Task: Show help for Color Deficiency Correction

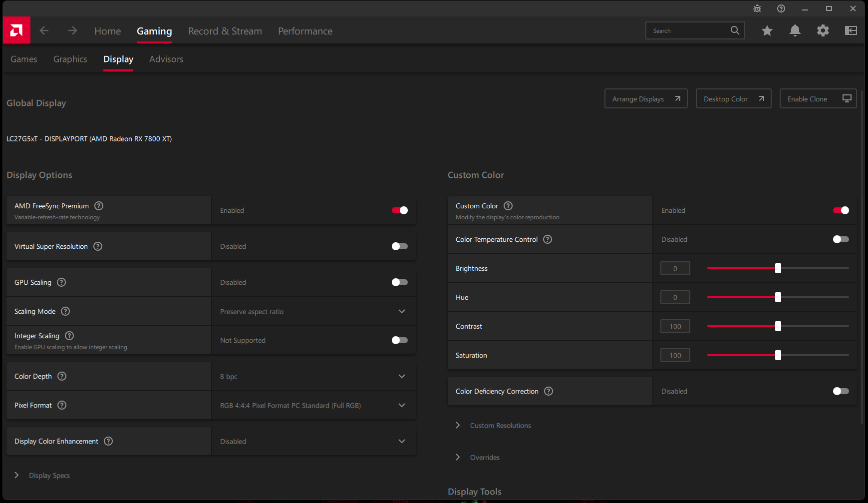Action: click(549, 391)
